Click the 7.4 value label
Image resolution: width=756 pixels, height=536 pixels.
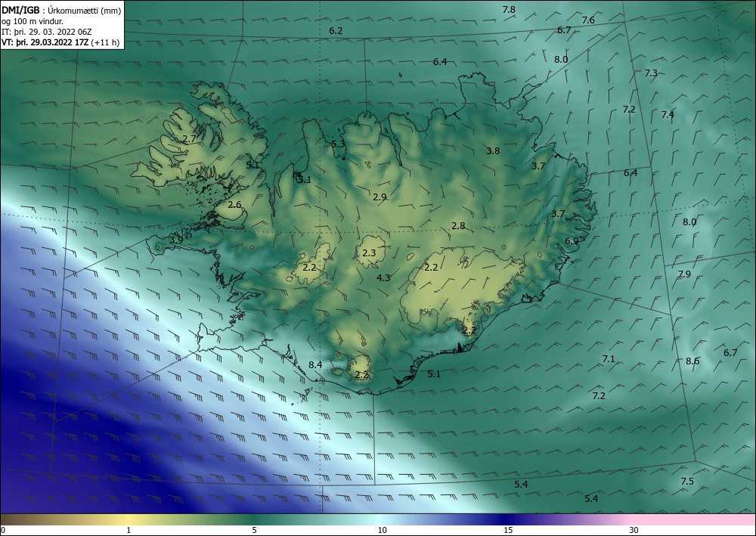coord(668,115)
